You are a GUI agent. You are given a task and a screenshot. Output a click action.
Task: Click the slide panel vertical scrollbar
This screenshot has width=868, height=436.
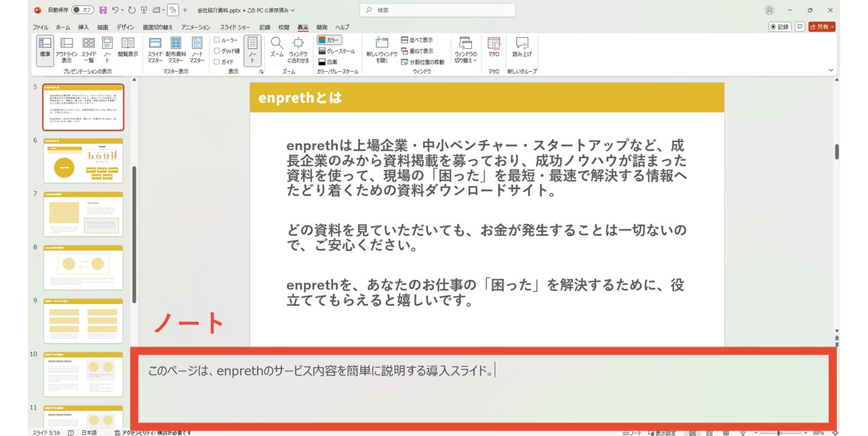coord(134,235)
